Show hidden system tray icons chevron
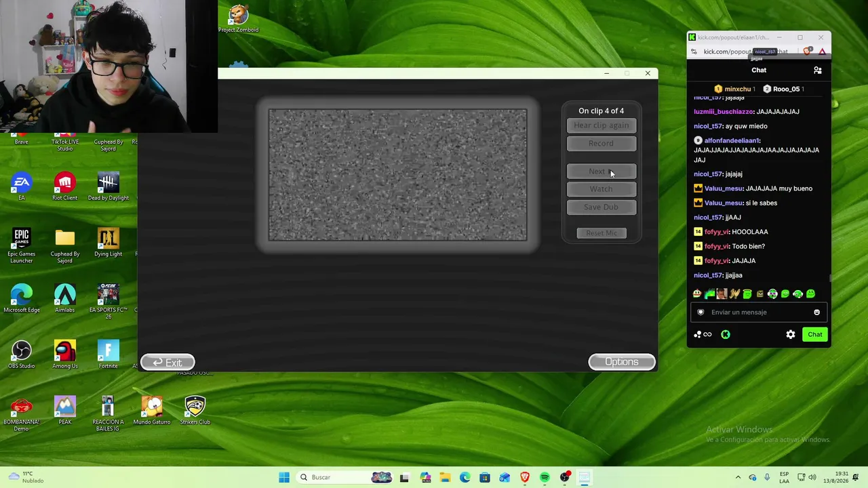Viewport: 868px width, 488px height. (x=738, y=477)
